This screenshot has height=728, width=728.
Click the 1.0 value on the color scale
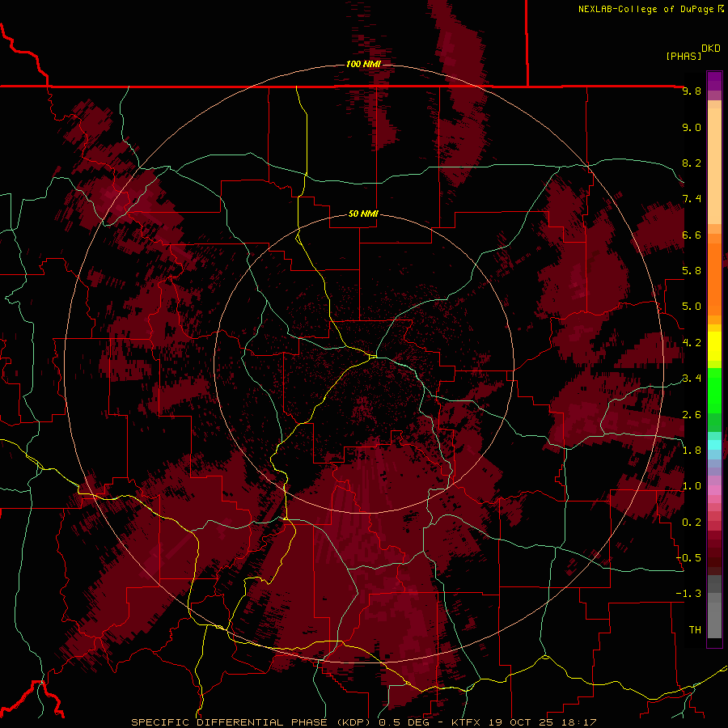point(692,486)
